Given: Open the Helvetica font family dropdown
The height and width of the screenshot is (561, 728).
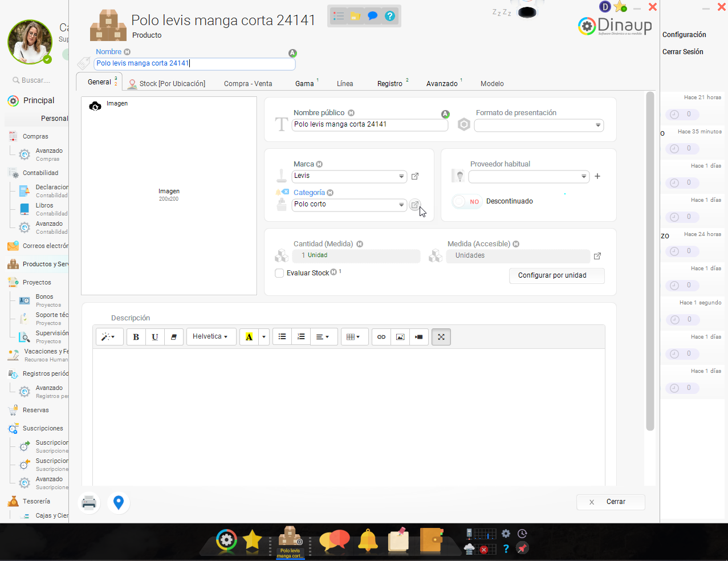Looking at the screenshot, I should [x=210, y=337].
